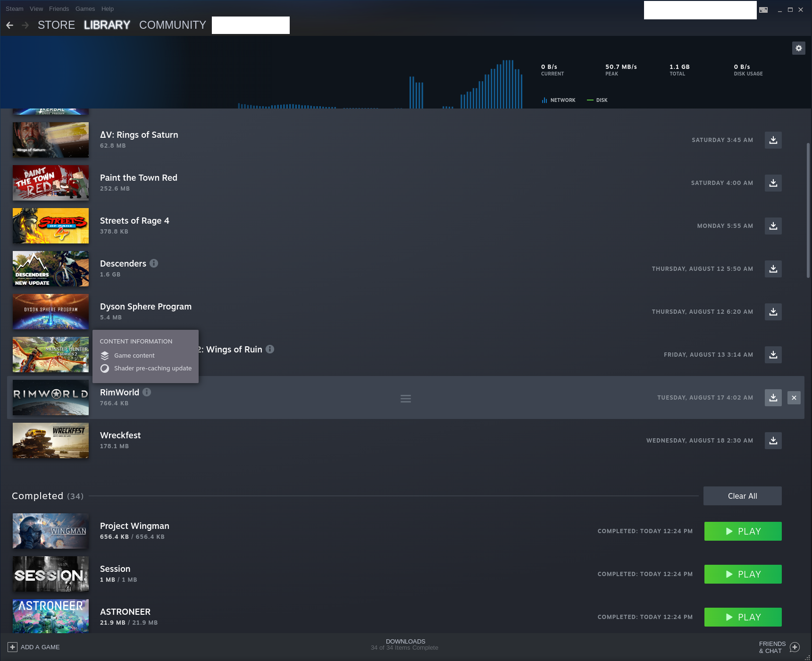Open the Games menu

pyautogui.click(x=85, y=9)
